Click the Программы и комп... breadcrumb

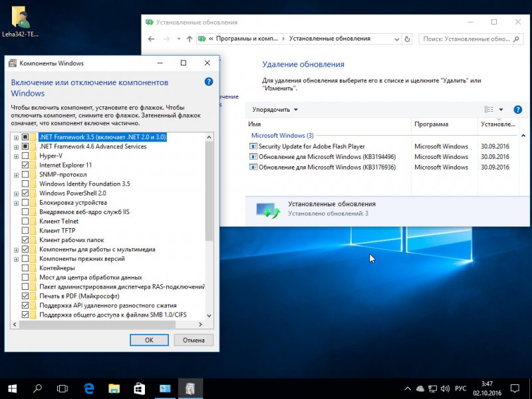[247, 39]
